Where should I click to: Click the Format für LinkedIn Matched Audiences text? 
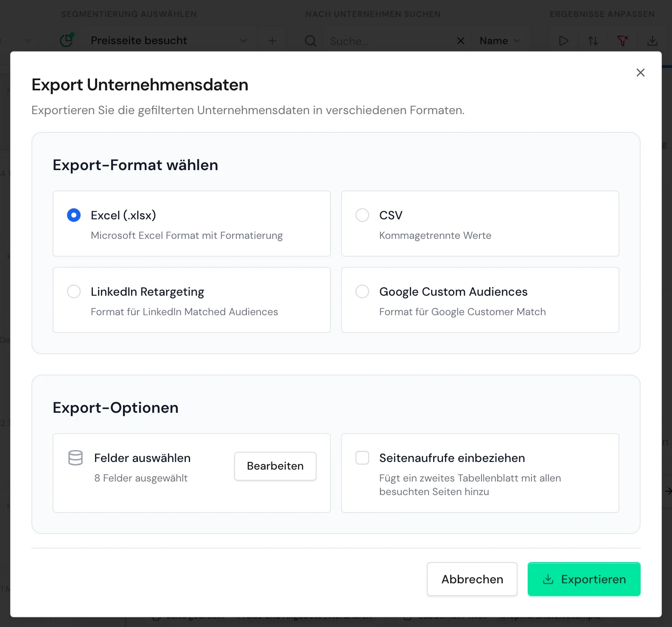[x=185, y=312]
